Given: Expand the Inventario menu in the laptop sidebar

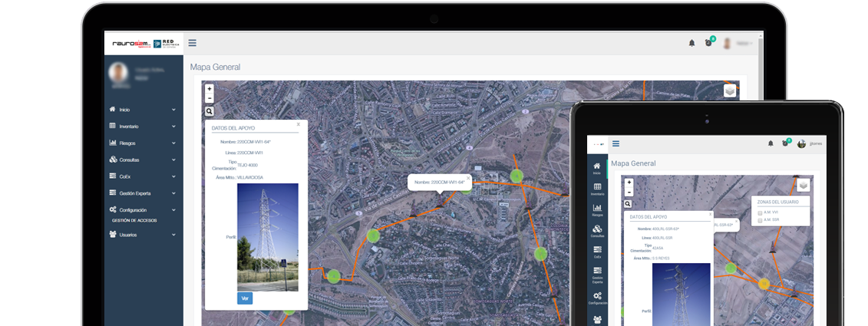Looking at the screenshot, I should [x=142, y=126].
